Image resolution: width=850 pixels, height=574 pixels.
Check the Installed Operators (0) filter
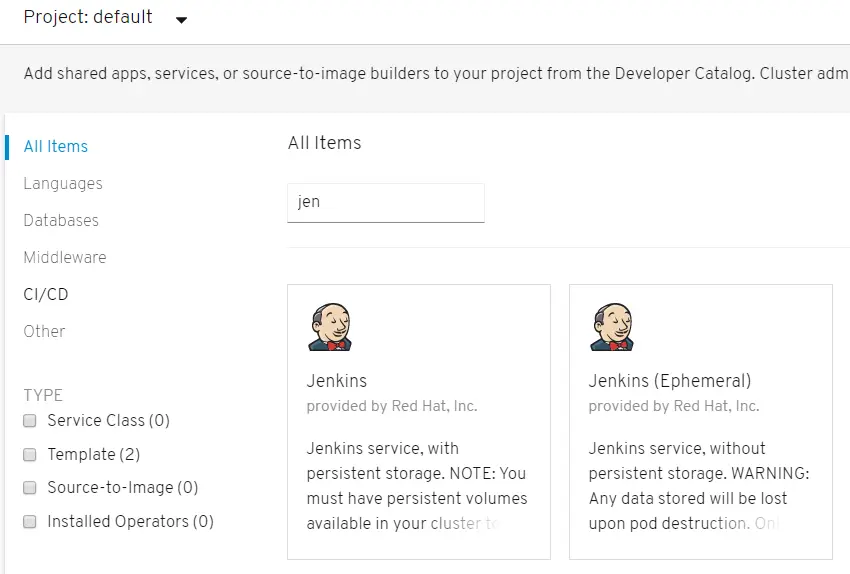tap(30, 522)
